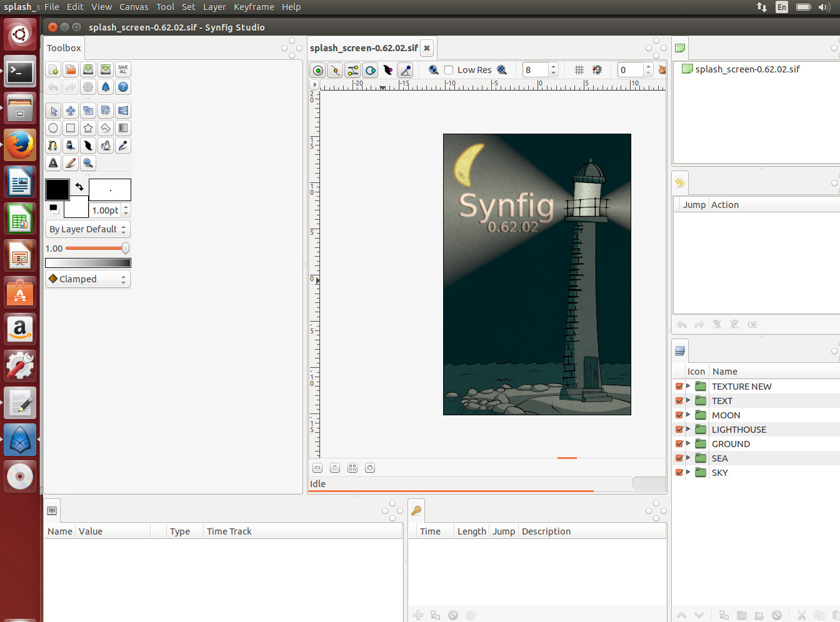Open the Clamped interpolation dropdown
The width and height of the screenshot is (840, 622).
click(x=88, y=279)
